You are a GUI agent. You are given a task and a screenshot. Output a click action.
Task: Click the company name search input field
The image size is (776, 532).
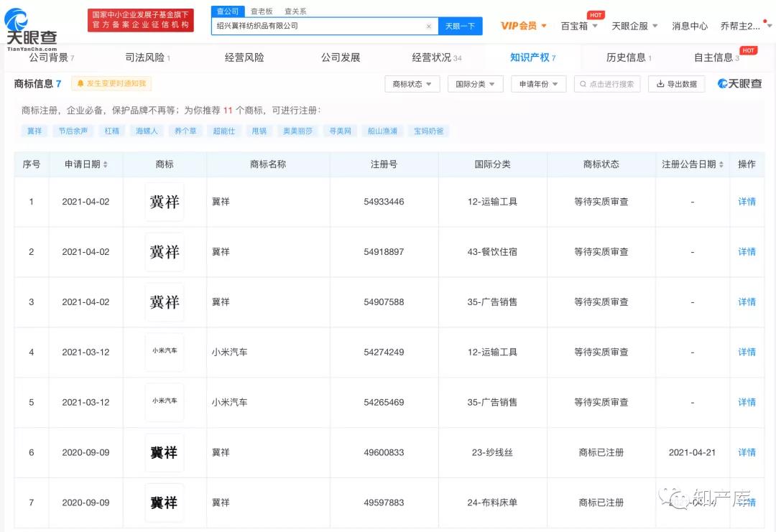click(x=320, y=26)
